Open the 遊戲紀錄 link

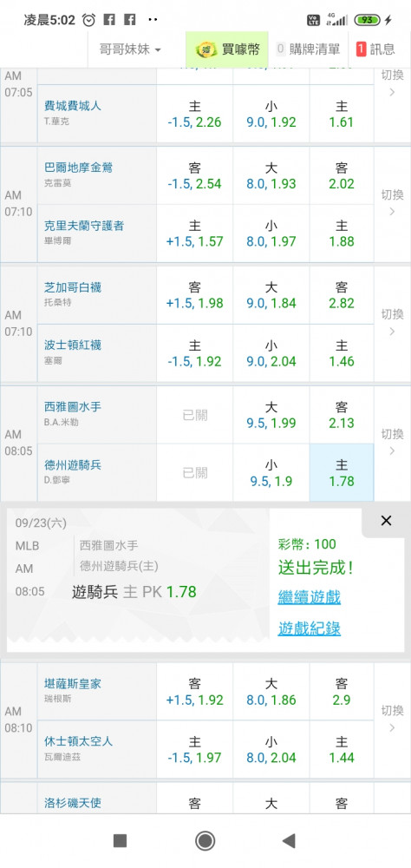(x=310, y=628)
